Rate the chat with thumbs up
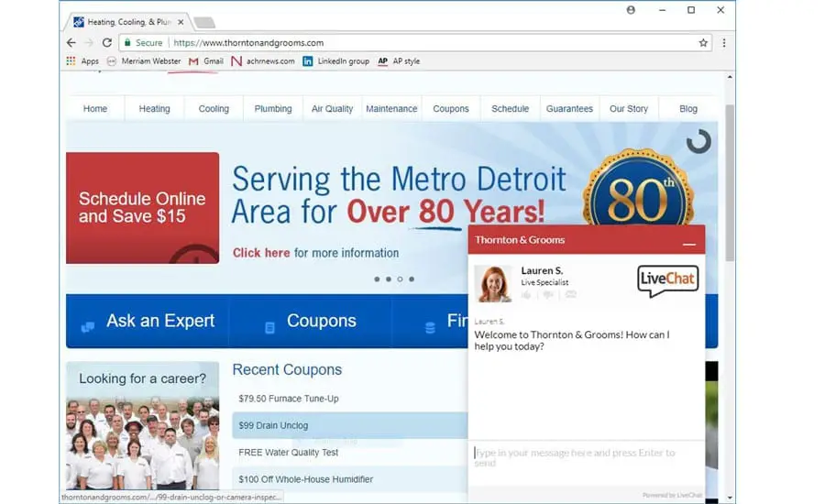This screenshot has width=825, height=504. pos(526,295)
